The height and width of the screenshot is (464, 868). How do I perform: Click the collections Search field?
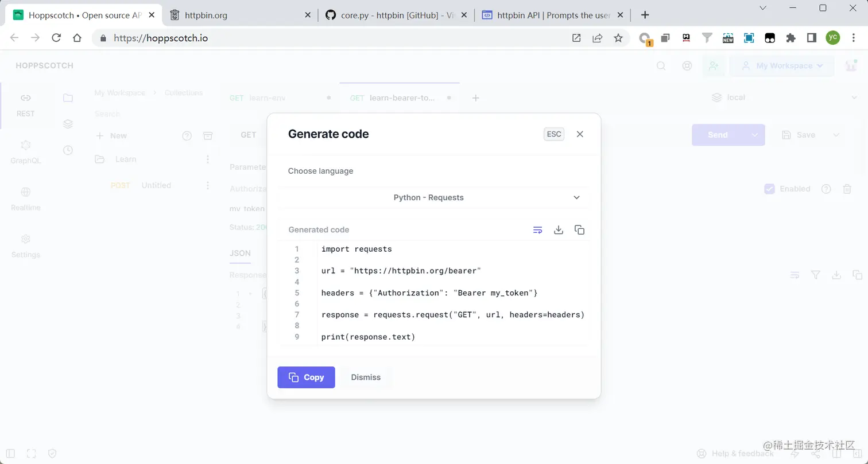tap(154, 114)
